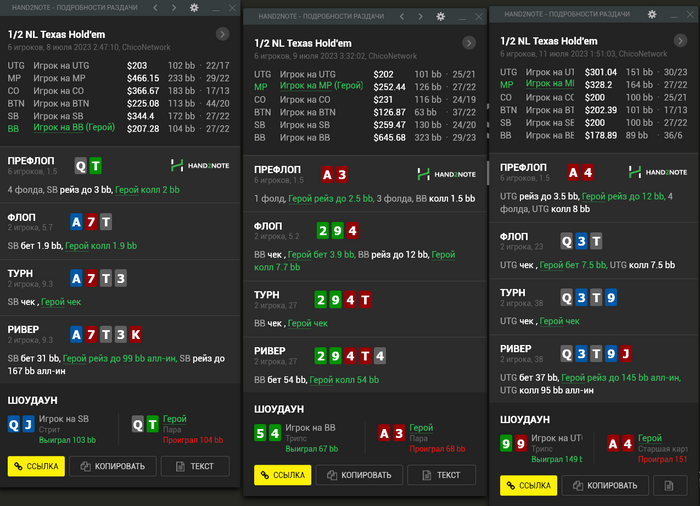Click 'Выиграл 67 bb' result in middle window
Screen dimensions: 700x506
312,449
